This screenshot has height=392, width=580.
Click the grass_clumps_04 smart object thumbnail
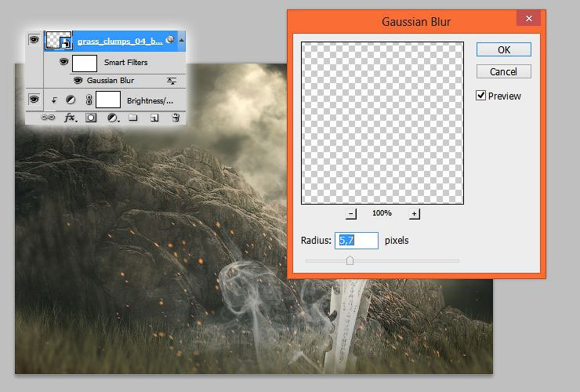(58, 40)
